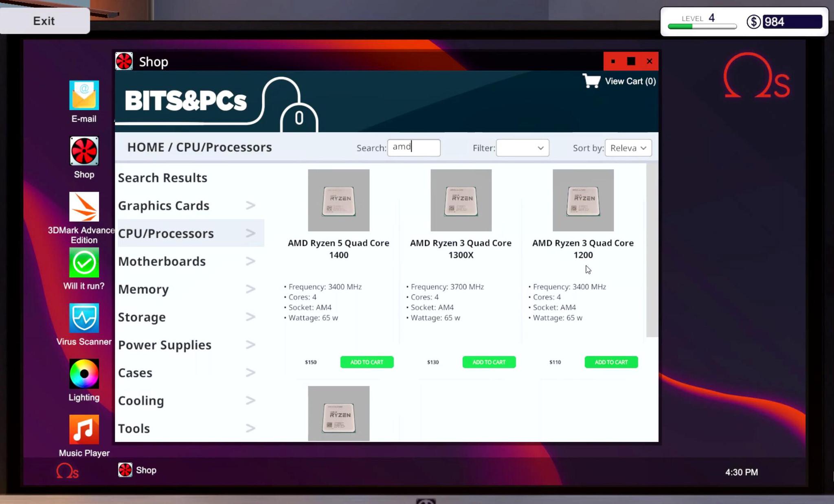Screen dimensions: 834x504
Task: Open the Filter dropdown
Action: tap(522, 148)
